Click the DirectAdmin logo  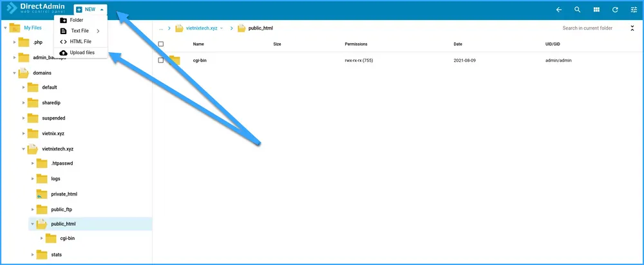click(35, 9)
